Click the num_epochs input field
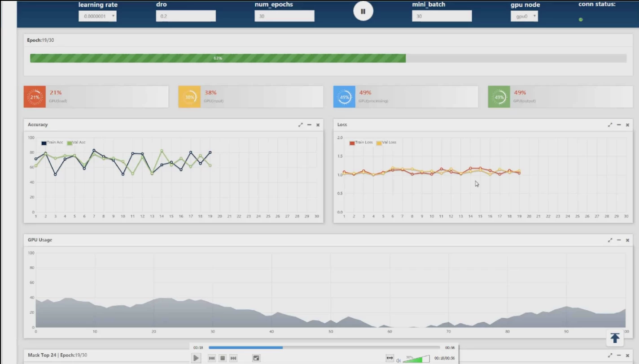Viewport: 639px width, 364px height. [x=284, y=16]
